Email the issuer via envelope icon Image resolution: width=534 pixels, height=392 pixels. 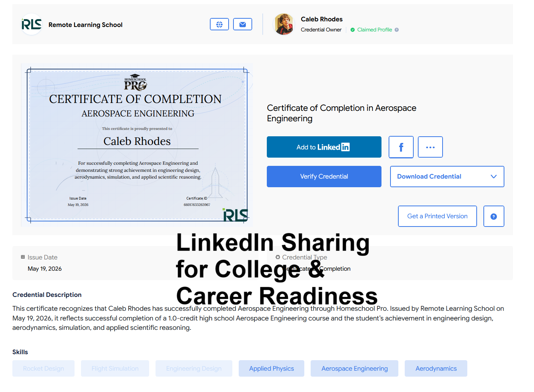242,24
